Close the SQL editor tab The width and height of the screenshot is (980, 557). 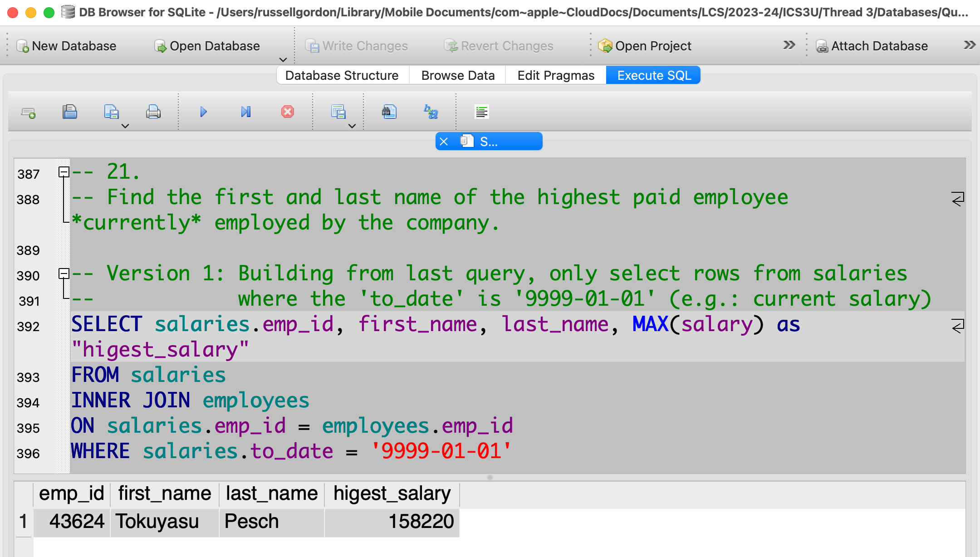(444, 142)
